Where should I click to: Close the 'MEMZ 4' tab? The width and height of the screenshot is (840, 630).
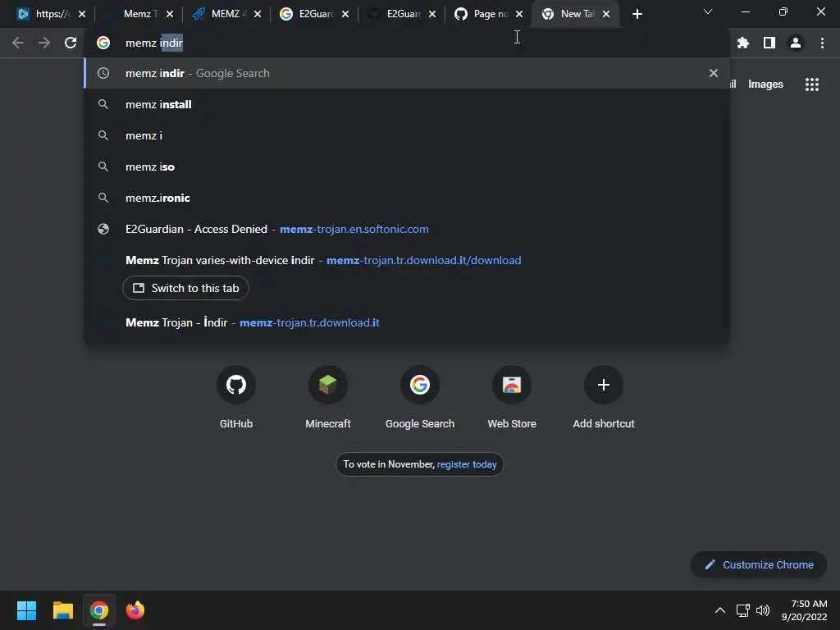(x=258, y=14)
